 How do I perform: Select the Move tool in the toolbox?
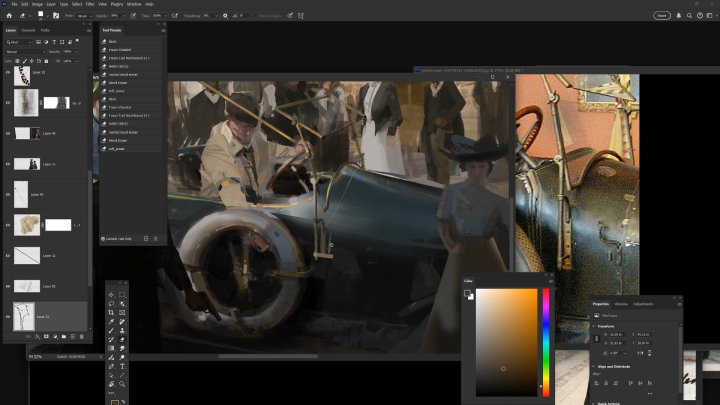(x=111, y=295)
